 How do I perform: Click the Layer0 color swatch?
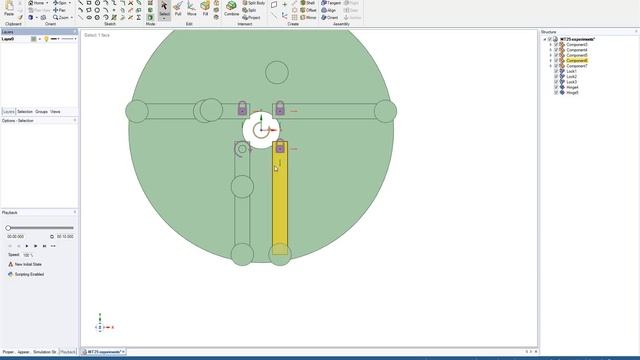[34, 39]
